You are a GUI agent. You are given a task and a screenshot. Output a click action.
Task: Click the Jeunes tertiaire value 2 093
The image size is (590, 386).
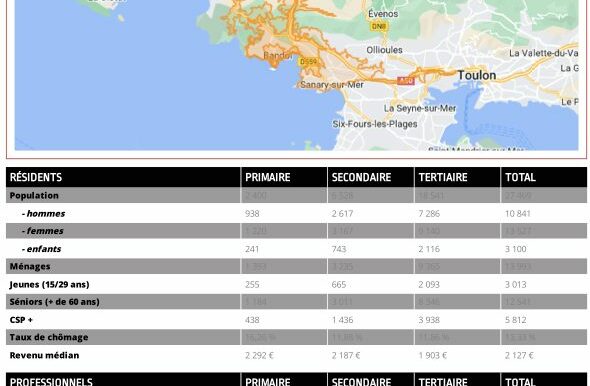coord(429,284)
